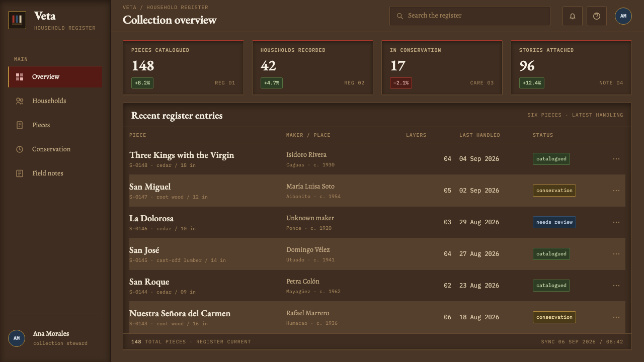Open the In Conservation stat card
The image size is (644, 362).
pyautogui.click(x=442, y=67)
